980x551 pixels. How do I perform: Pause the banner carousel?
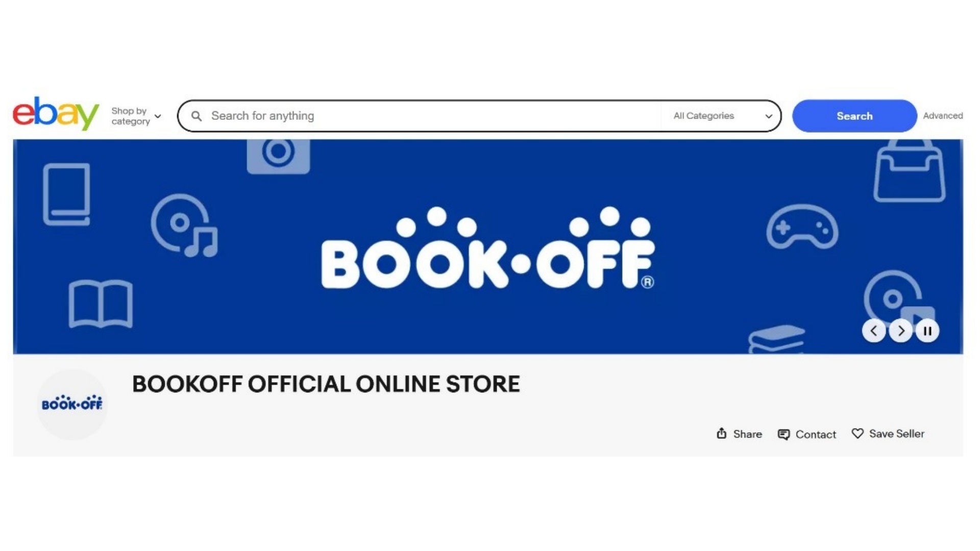927,331
